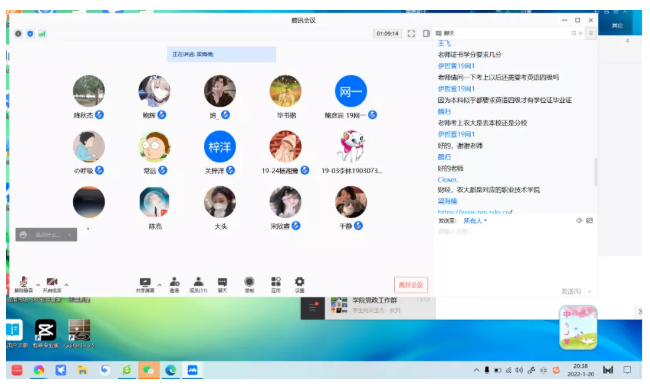Open the signal strength network indicator
The image size is (650, 386).
click(x=42, y=34)
